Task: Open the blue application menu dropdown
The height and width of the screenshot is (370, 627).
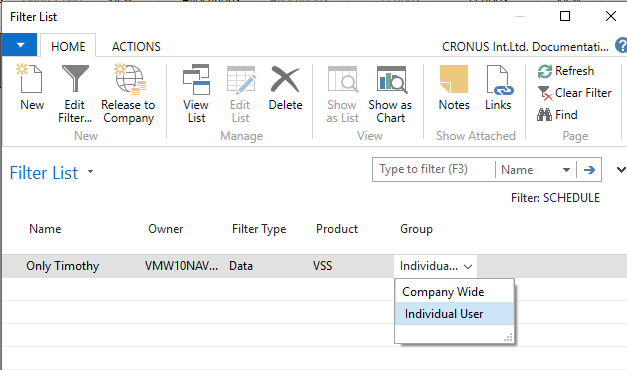Action: coord(20,45)
